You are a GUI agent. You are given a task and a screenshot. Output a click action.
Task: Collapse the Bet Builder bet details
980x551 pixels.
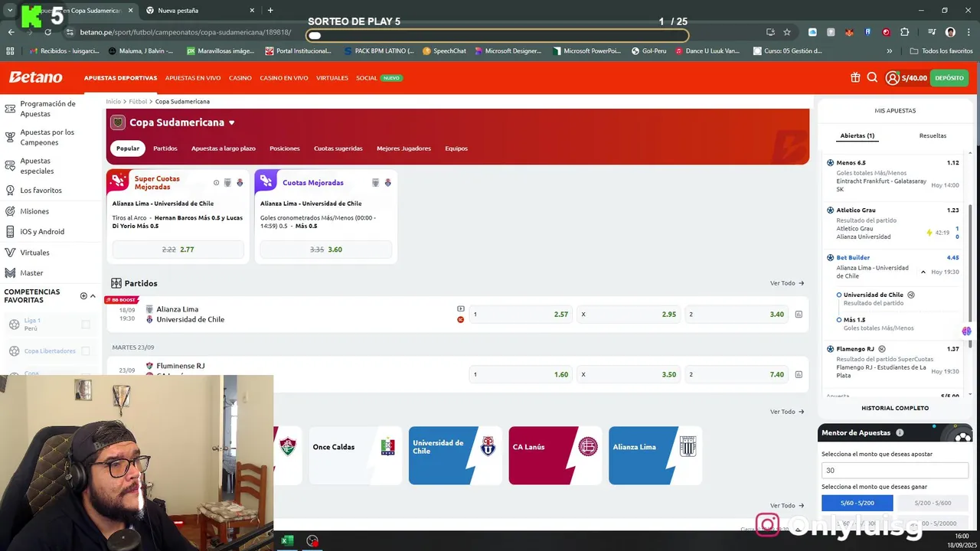pos(923,272)
